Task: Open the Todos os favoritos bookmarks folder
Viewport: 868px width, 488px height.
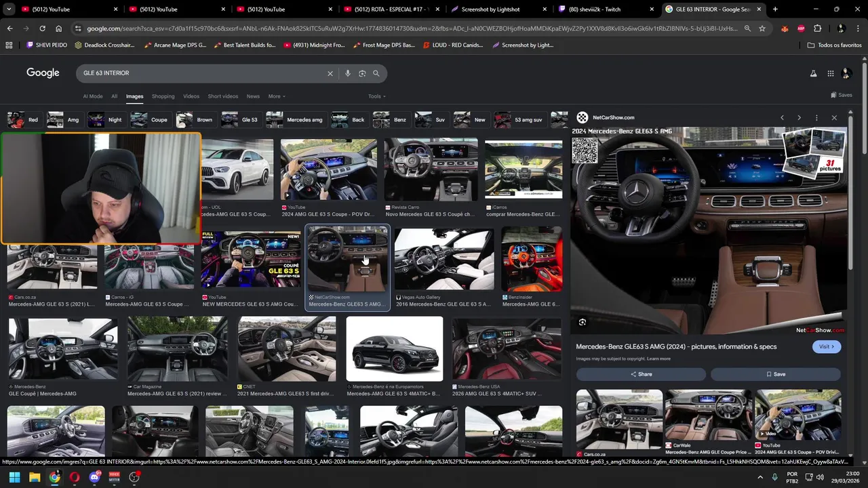Action: (x=835, y=45)
